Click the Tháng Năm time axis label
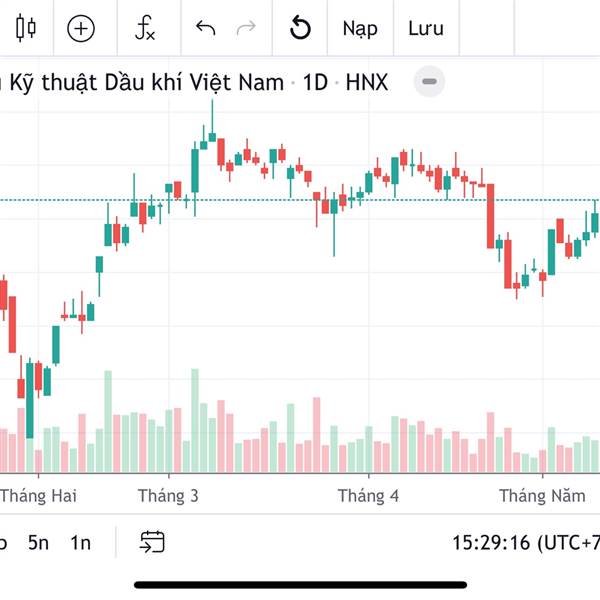Screen dimensions: 600x600 click(542, 496)
